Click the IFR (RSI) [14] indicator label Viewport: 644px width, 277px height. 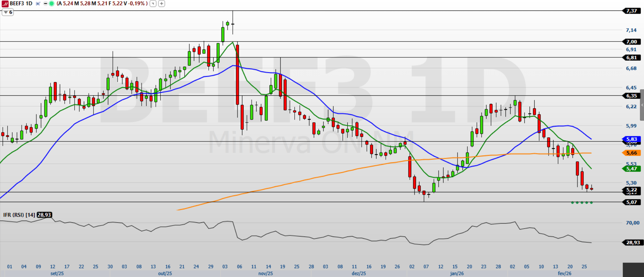(19, 215)
